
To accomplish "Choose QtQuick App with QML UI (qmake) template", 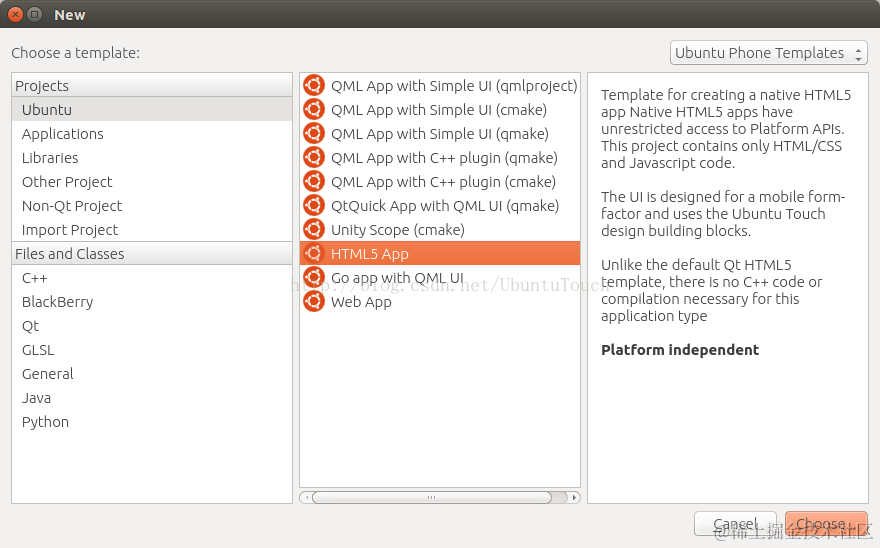I will [x=440, y=206].
